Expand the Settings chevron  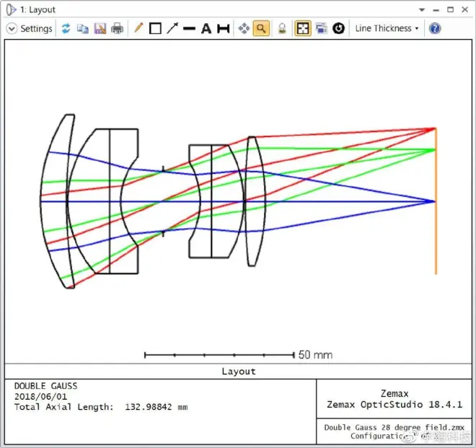tap(12, 29)
